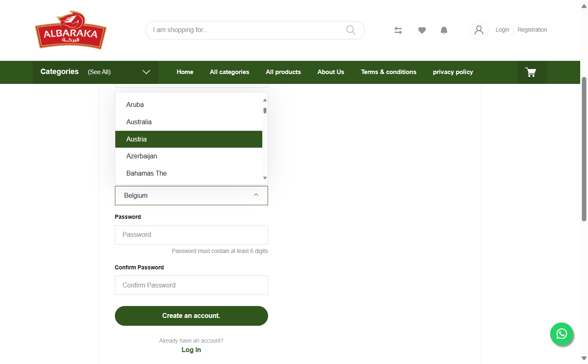Click the page vertical scrollbar thumb
Screen dimensions: 588x364
pos(584,149)
